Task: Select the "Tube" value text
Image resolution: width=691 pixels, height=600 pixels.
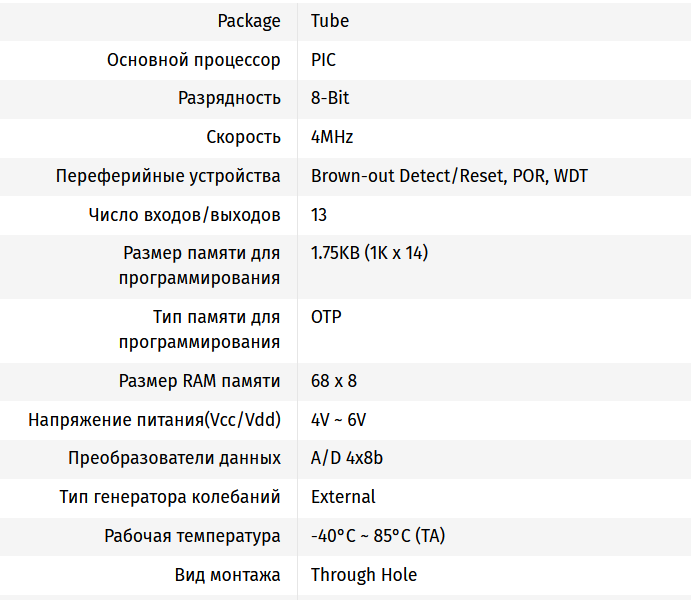Action: coord(330,21)
